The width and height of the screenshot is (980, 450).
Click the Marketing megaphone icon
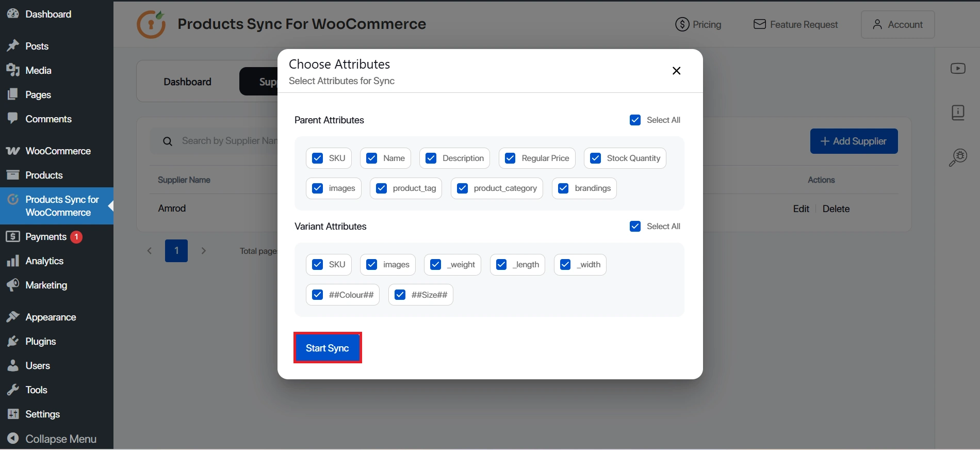coord(13,285)
